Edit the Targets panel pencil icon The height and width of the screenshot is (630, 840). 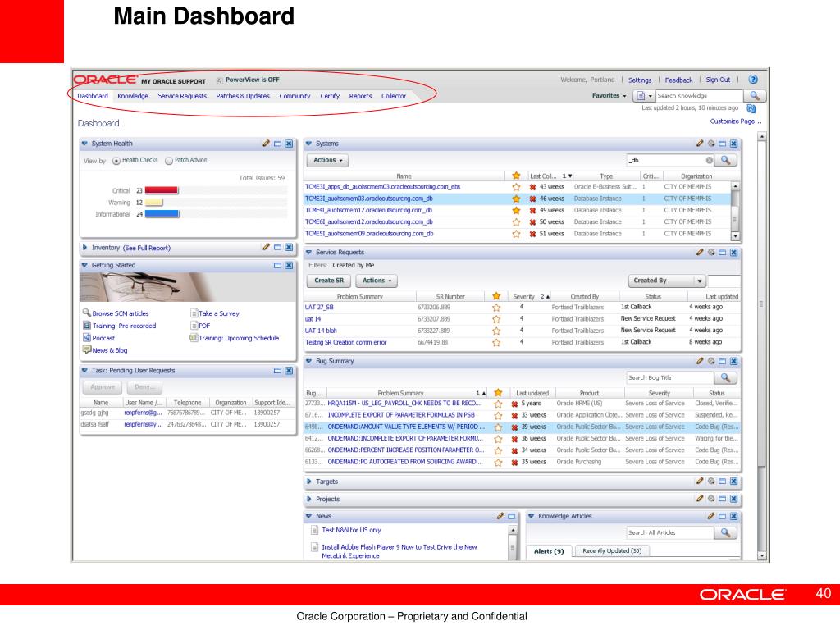[700, 482]
